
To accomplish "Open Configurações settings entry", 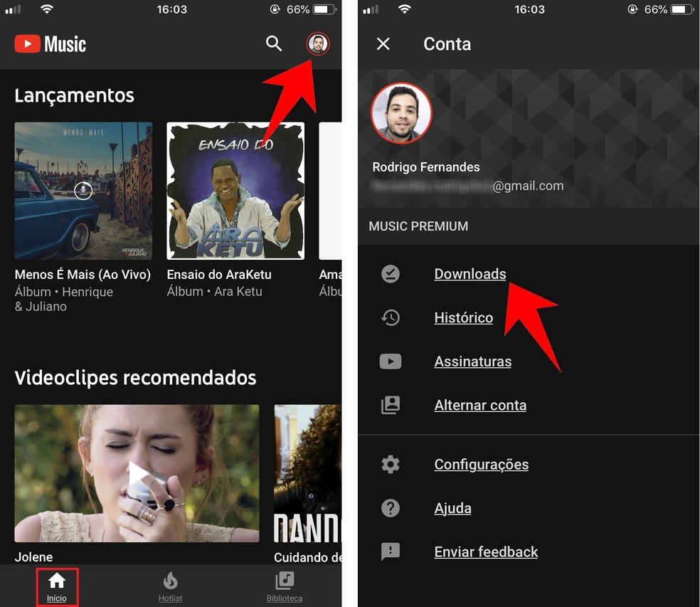I will (x=481, y=465).
